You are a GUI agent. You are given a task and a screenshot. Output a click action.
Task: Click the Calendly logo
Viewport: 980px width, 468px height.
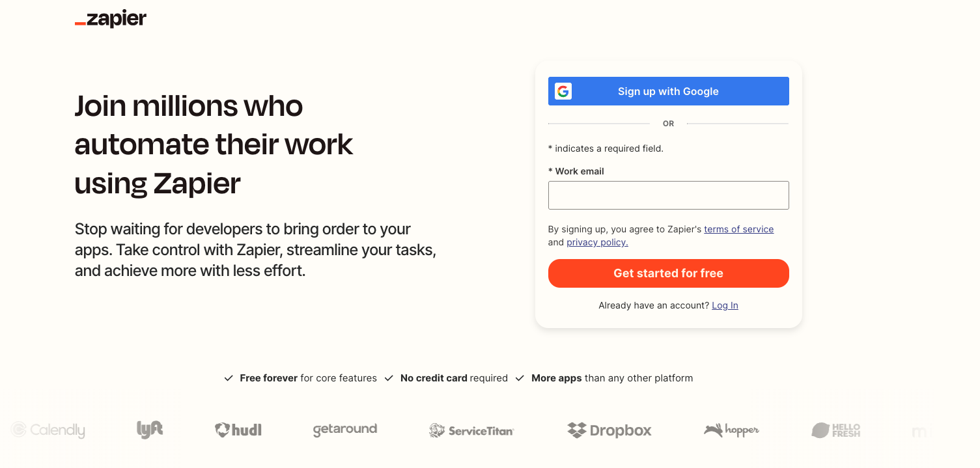tap(48, 430)
